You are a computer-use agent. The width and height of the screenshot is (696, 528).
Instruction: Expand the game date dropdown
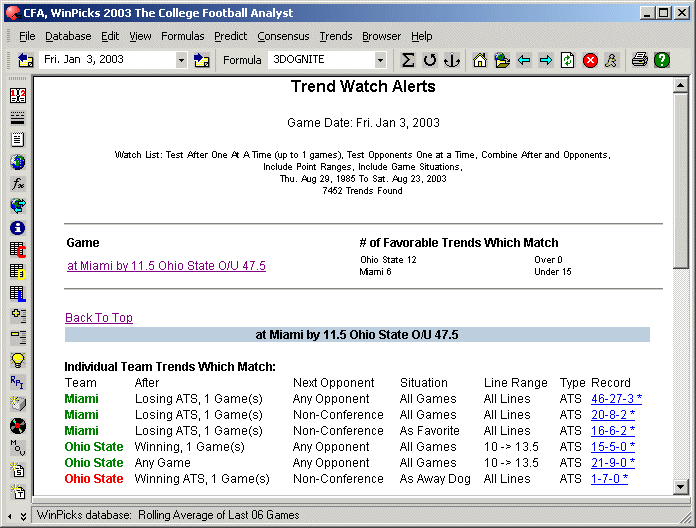181,60
